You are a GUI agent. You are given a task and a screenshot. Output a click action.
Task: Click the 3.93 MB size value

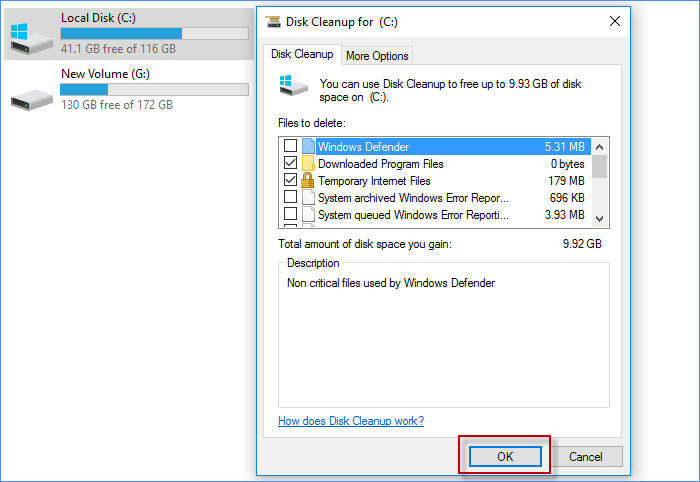pos(565,215)
